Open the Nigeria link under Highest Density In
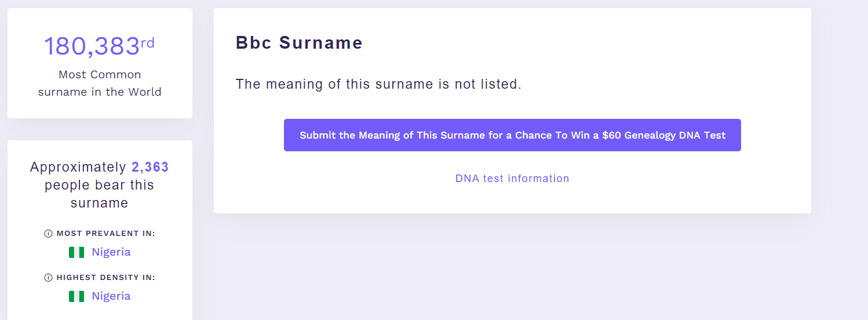 pyautogui.click(x=111, y=296)
